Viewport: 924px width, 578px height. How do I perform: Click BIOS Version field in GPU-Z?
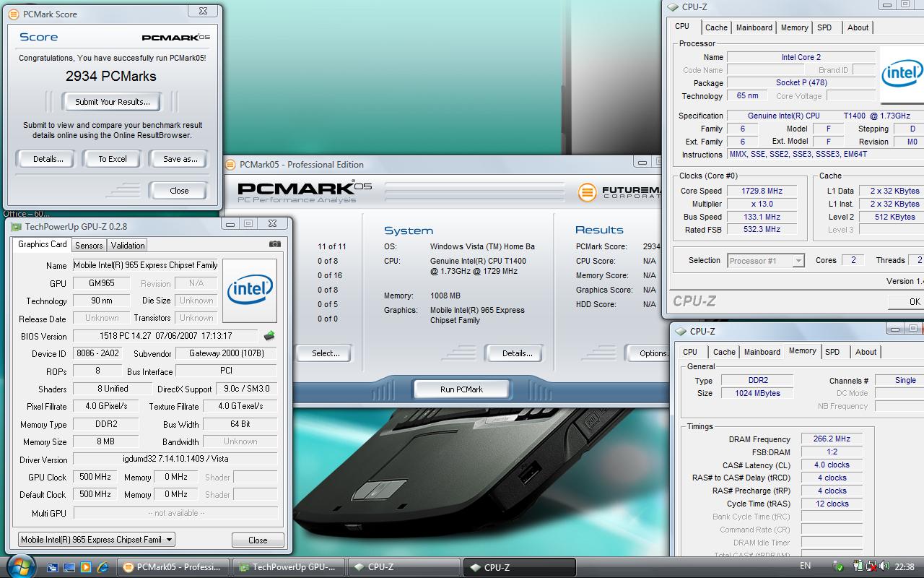click(x=165, y=336)
